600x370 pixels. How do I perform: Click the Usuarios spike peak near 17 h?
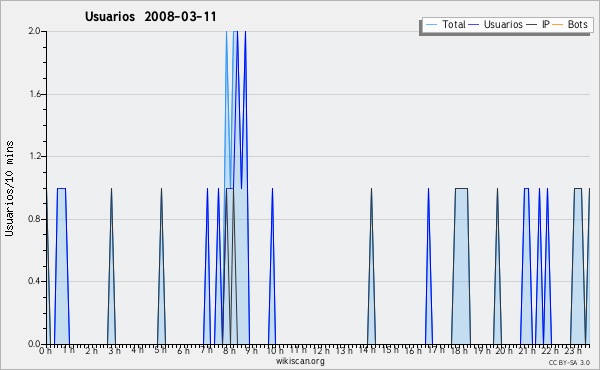click(429, 189)
